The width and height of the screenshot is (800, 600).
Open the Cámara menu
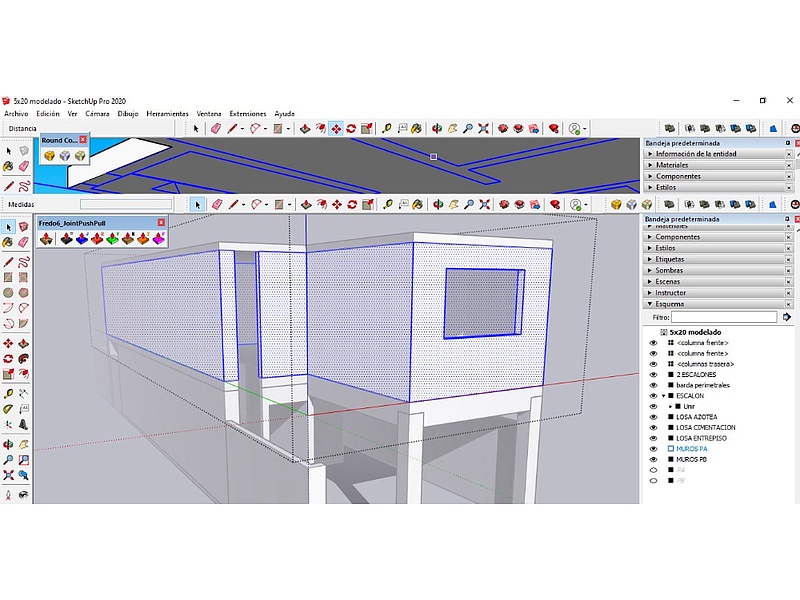pos(97,114)
